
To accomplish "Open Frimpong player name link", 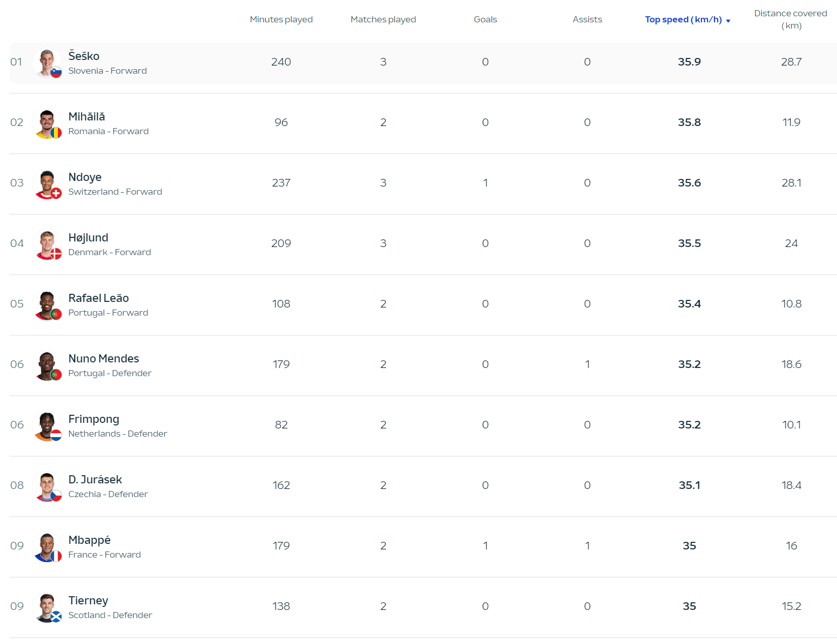I will click(x=94, y=419).
